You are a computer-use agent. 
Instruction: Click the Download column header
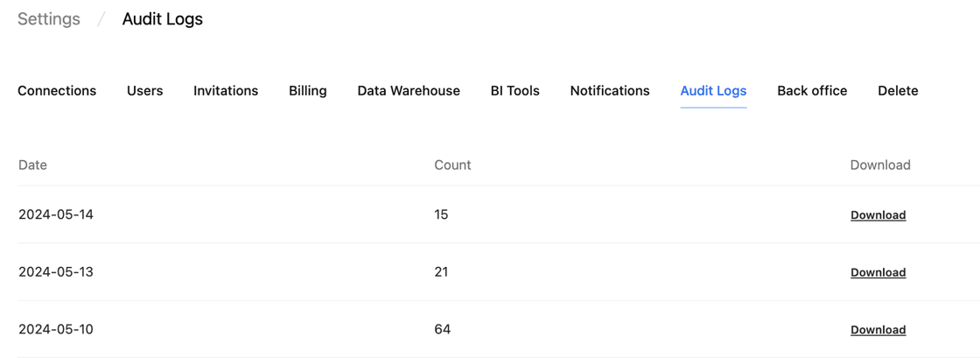pyautogui.click(x=880, y=165)
